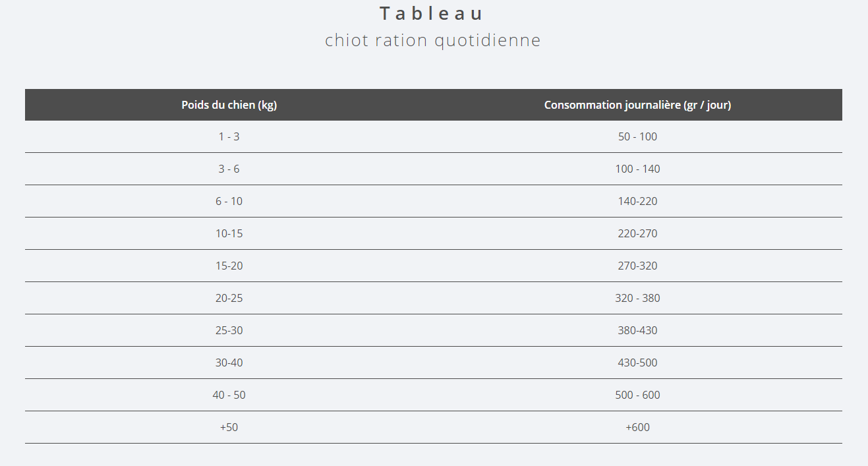Select 'Consommation journalière (gr / jour)' header
The height and width of the screenshot is (466, 868).
pos(638,105)
